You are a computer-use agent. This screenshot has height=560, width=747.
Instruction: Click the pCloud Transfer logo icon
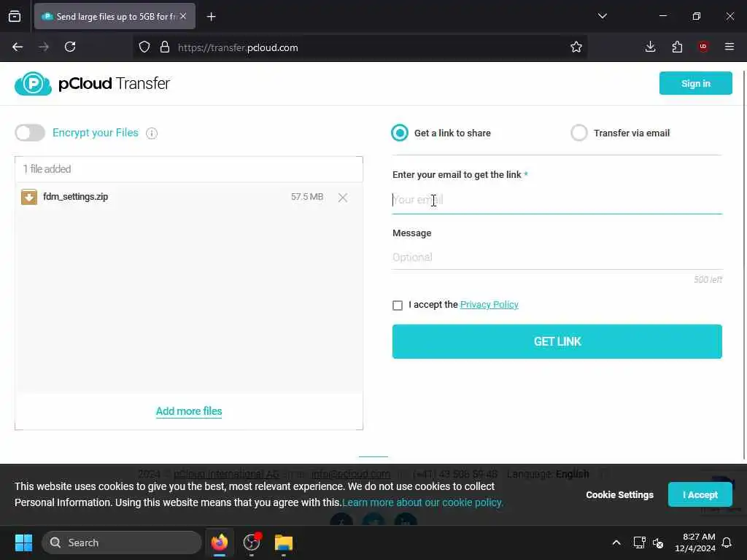point(33,84)
